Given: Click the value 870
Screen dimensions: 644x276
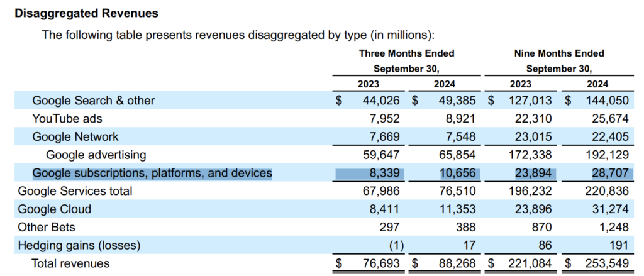Looking at the screenshot, I should 542,227.
